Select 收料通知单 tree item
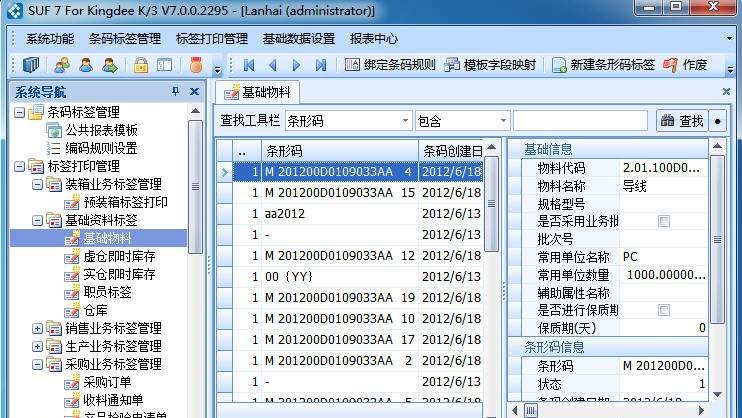This screenshot has width=742, height=418. pyautogui.click(x=113, y=400)
